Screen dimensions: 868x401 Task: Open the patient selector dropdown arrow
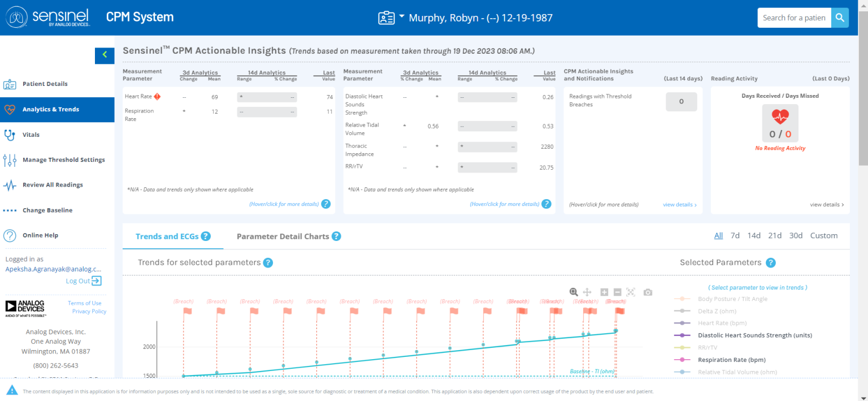(402, 16)
